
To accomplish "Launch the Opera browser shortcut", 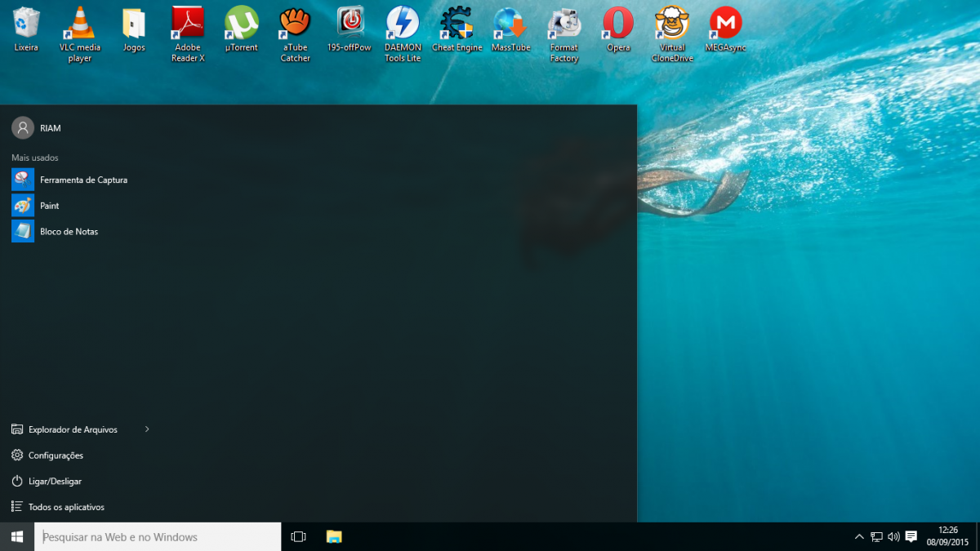I will pos(618,29).
